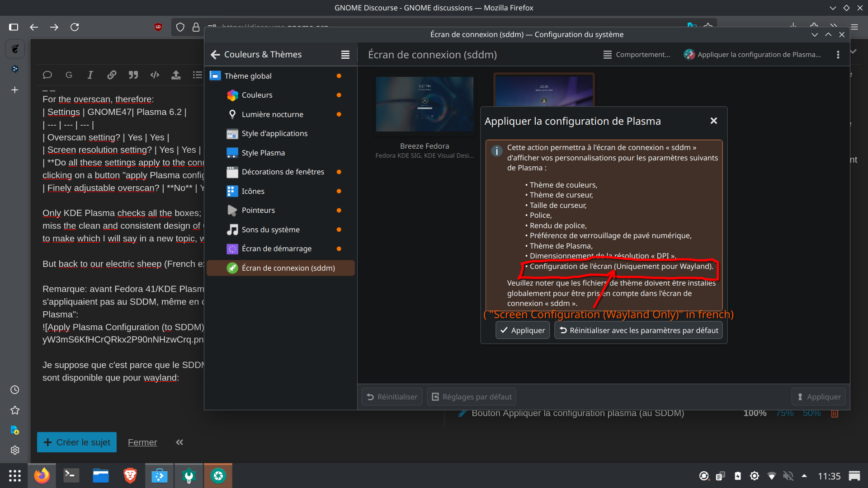Insert preformatted code in composer

pos(155,75)
